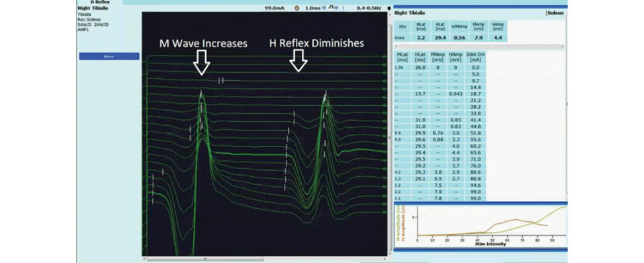This screenshot has height=263, width=644.
Task: Select the stimulus intensity cell 21.2
Action: pyautogui.click(x=476, y=100)
